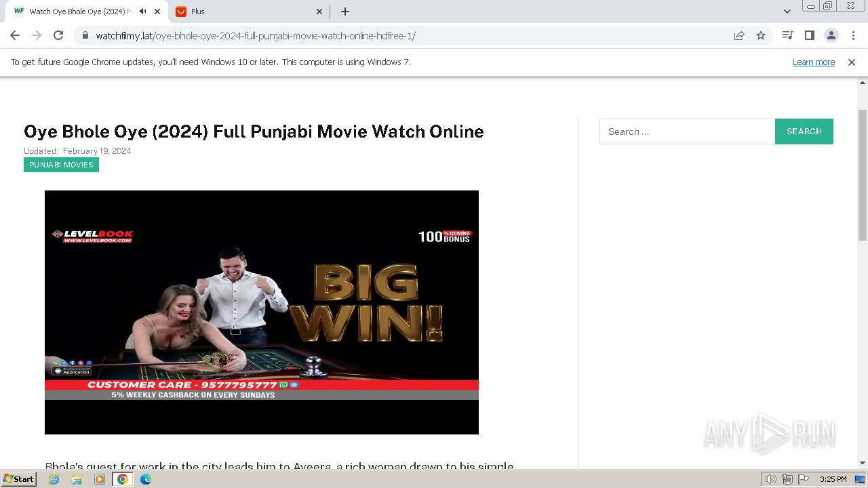The height and width of the screenshot is (488, 868).
Task: Click the page vertical scrollbar thumb
Action: click(863, 175)
